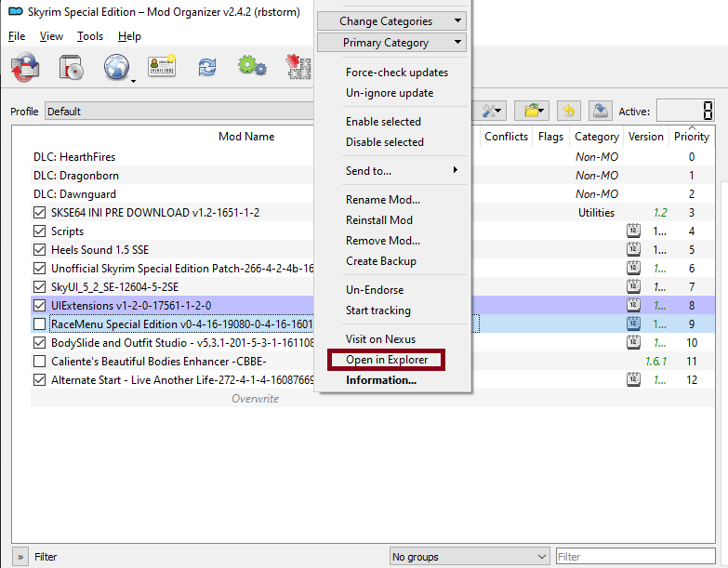
Task: Open the No groups dropdown
Action: pyautogui.click(x=469, y=557)
